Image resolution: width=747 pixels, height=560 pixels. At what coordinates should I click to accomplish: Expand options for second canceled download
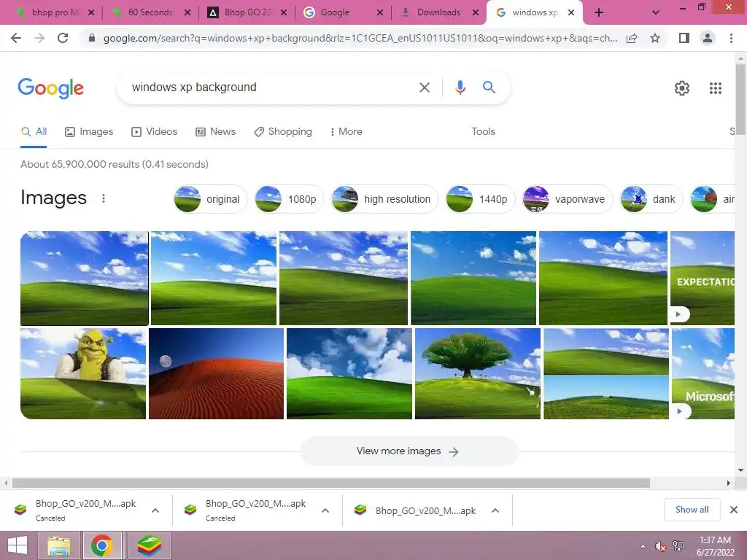tap(325, 510)
